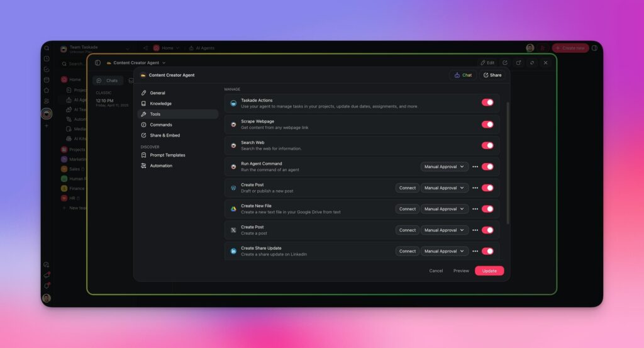644x348 pixels.
Task: Open more options for Run Agent Command
Action: 475,167
